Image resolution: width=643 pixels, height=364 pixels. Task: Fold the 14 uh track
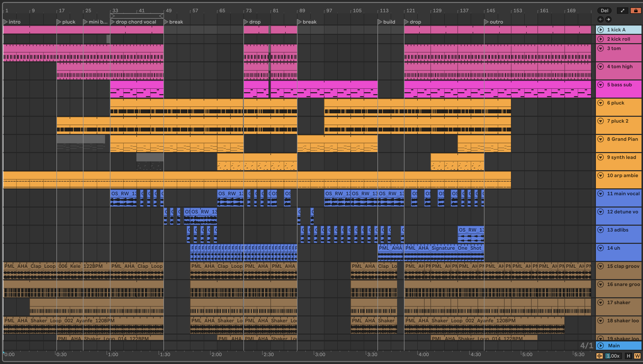click(x=601, y=248)
